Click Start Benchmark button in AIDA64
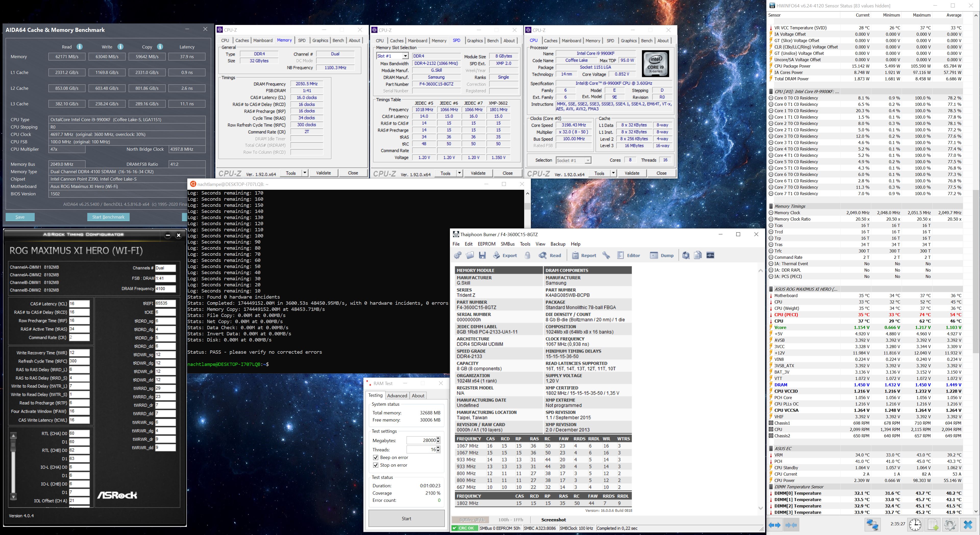Image resolution: width=980 pixels, height=535 pixels. 108,217
